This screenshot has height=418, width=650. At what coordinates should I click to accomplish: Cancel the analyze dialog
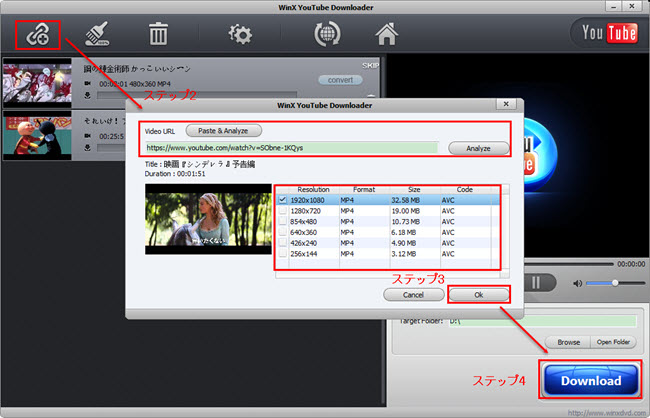coord(413,295)
